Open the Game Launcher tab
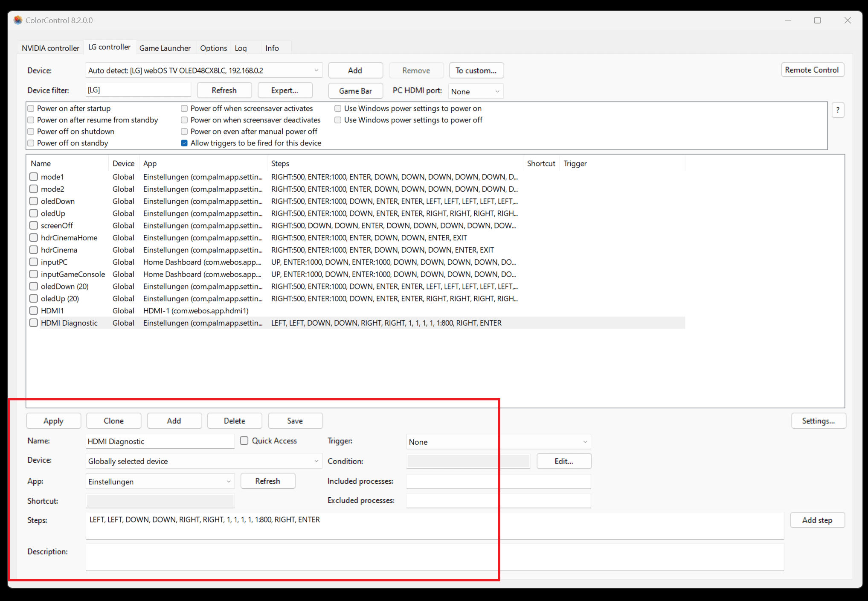 point(165,48)
